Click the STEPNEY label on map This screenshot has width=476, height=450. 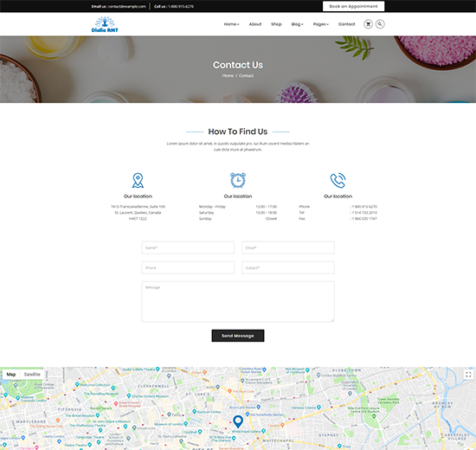(329, 435)
